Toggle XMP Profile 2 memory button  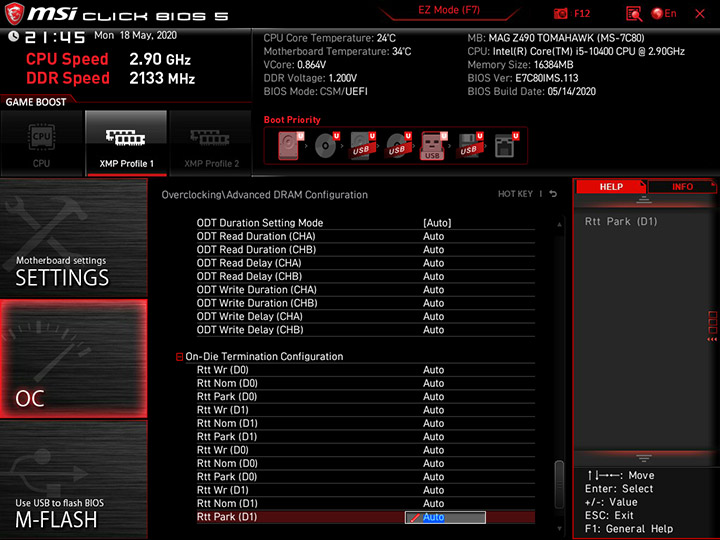(x=211, y=143)
